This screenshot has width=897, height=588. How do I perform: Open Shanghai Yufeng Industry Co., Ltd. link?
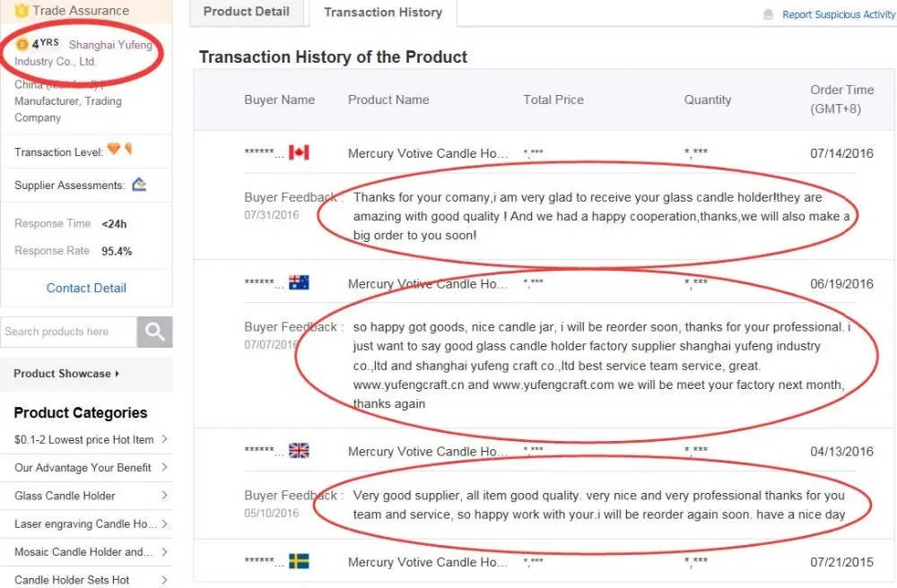coord(83,53)
